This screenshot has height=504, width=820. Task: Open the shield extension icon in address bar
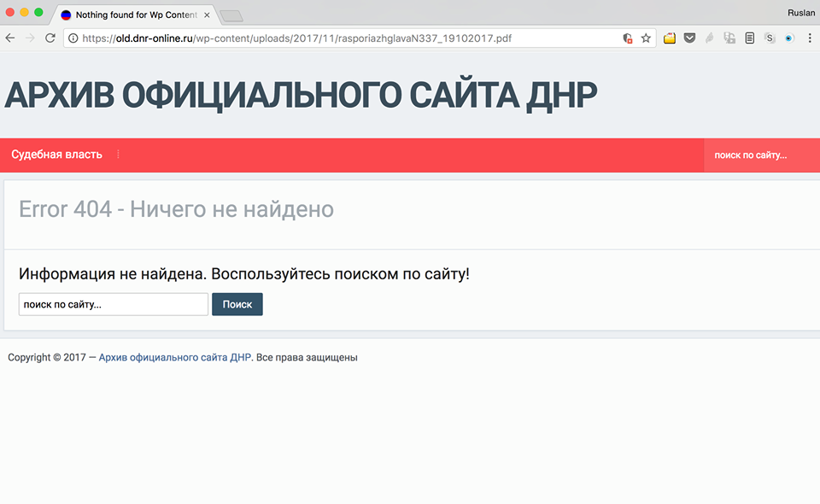tap(628, 38)
